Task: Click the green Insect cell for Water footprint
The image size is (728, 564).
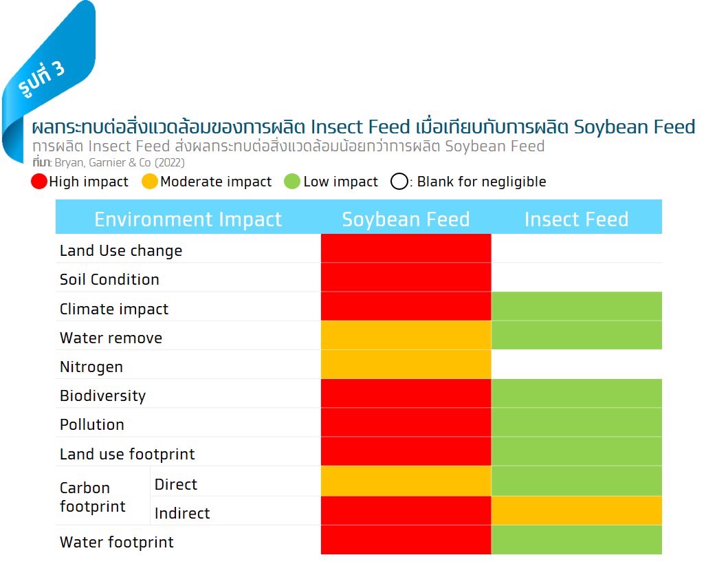Action: click(x=576, y=539)
